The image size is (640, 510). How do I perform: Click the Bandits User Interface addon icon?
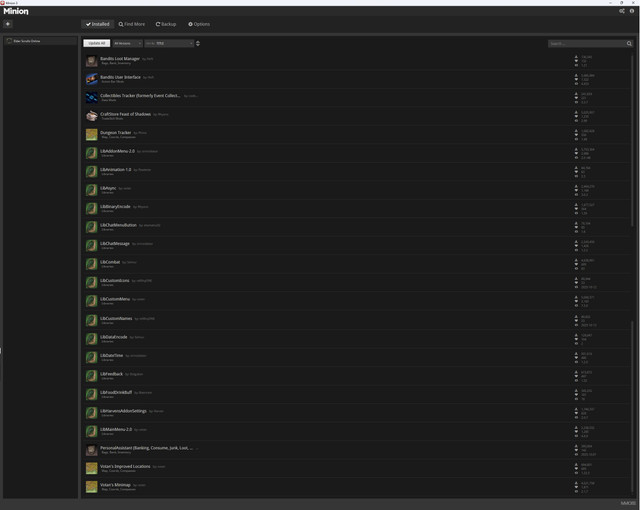[91, 79]
